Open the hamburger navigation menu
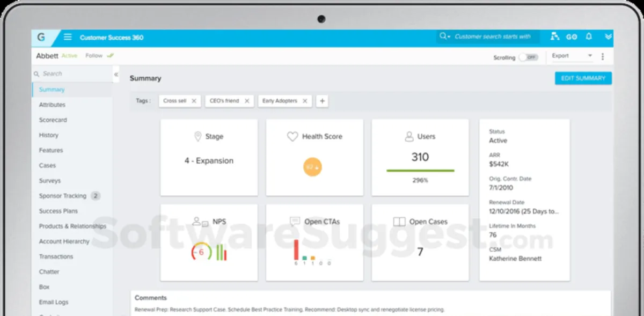The width and height of the screenshot is (644, 316). [x=68, y=37]
